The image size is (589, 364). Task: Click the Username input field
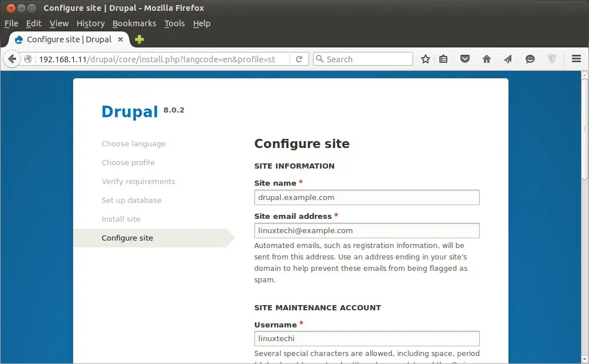click(367, 338)
